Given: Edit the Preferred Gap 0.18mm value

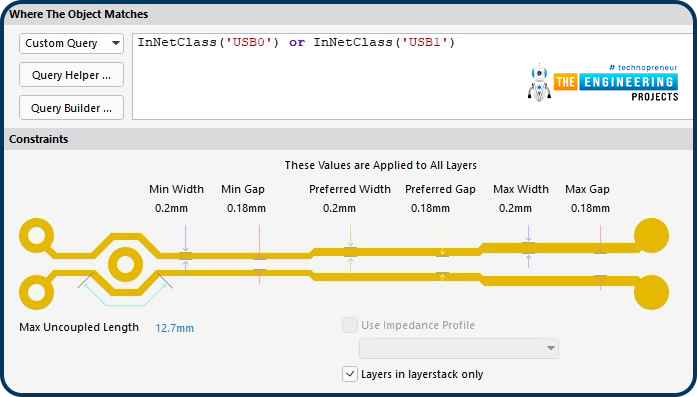Looking at the screenshot, I should pos(430,208).
